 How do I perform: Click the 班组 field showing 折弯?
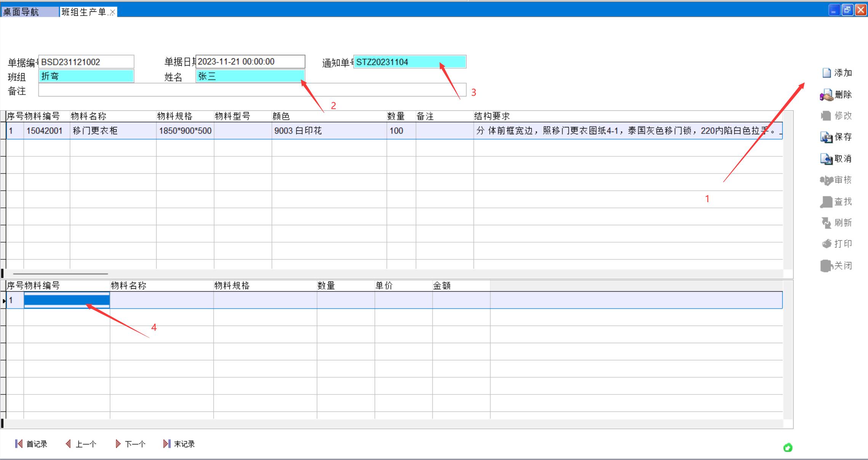click(86, 76)
